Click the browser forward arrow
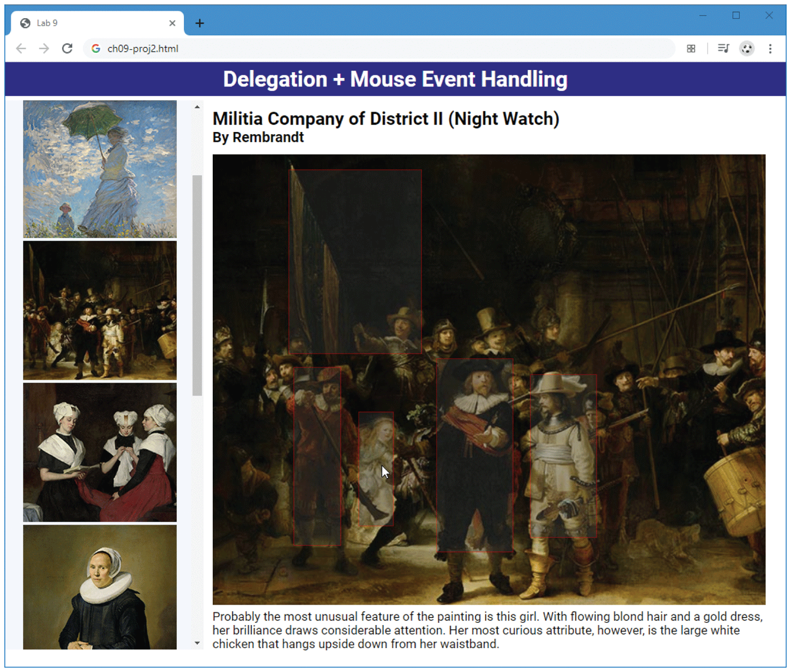Image resolution: width=791 pixels, height=672 pixels. coord(44,49)
